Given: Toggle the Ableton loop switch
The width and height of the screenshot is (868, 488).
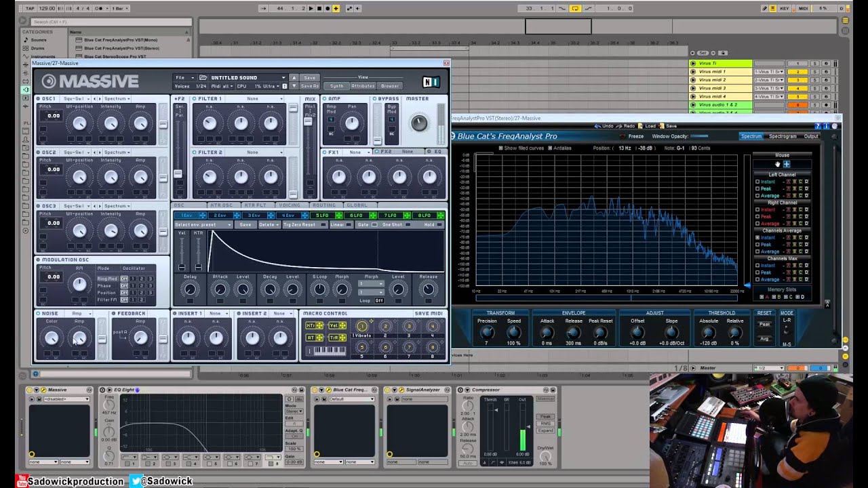Looking at the screenshot, I should (x=575, y=8).
